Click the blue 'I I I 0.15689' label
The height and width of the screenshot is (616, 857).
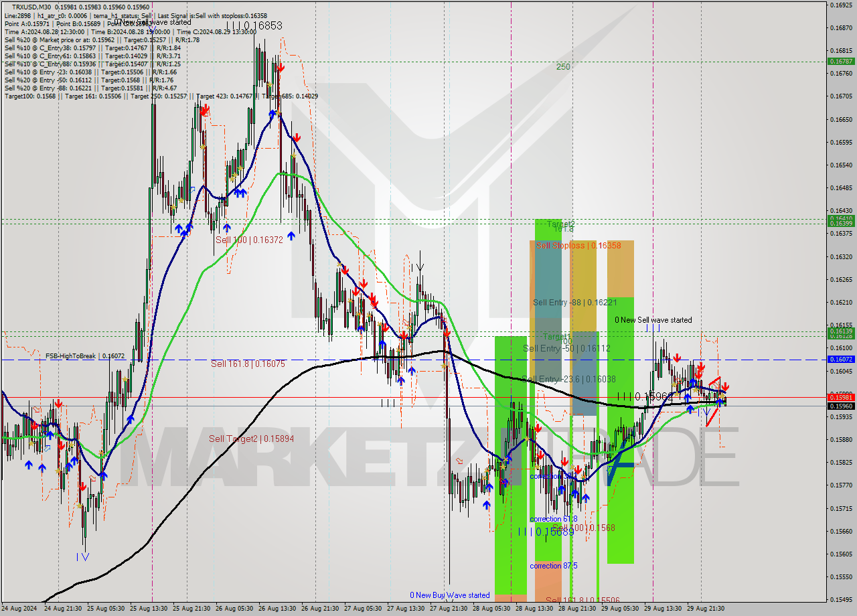point(546,532)
